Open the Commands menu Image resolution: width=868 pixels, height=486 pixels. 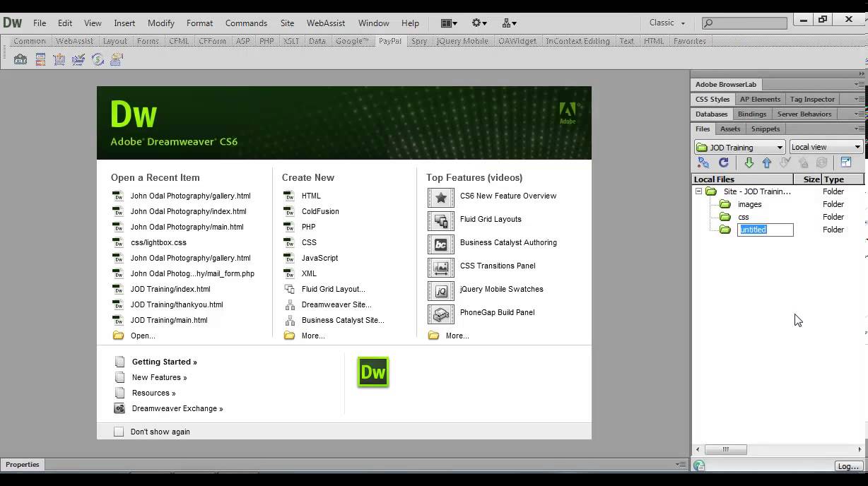coord(246,23)
